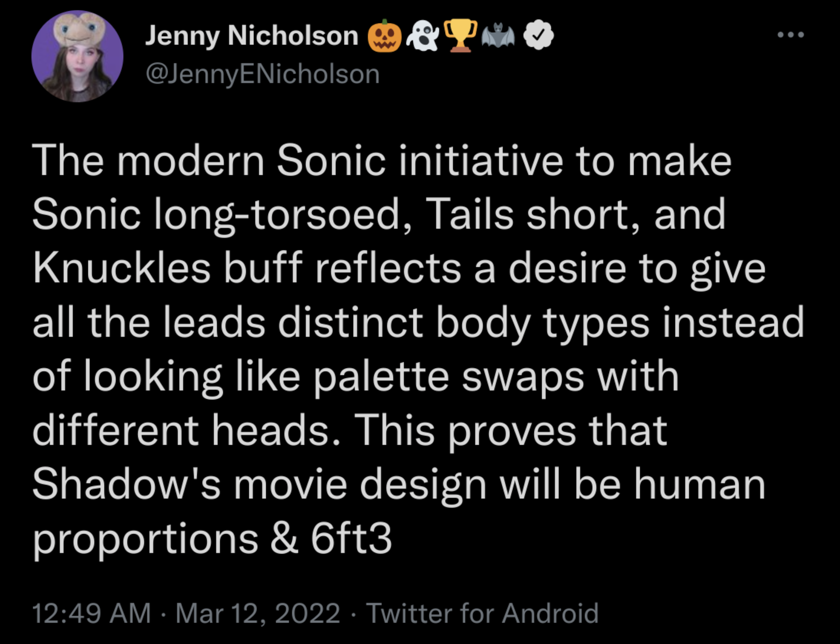
Task: Click the word "Tails" in the tweet
Action: [469, 214]
